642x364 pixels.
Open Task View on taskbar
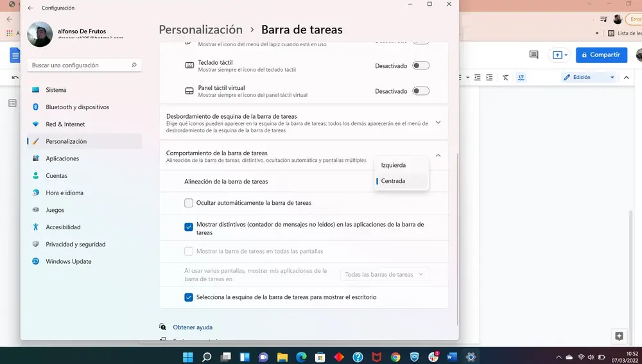(225, 357)
